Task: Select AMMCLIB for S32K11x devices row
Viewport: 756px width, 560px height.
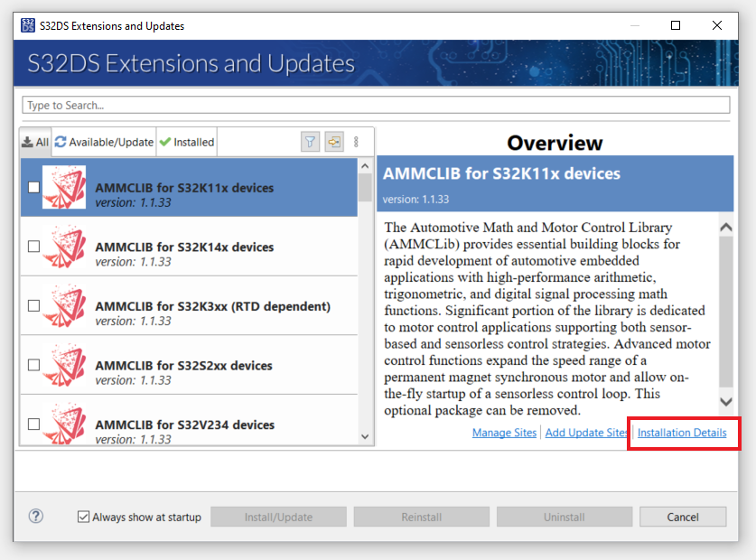Action: 189,187
